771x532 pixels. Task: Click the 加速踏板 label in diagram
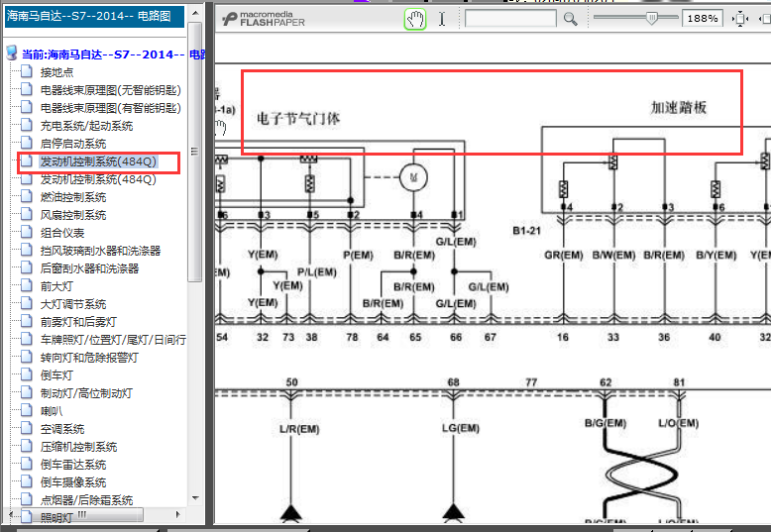679,108
